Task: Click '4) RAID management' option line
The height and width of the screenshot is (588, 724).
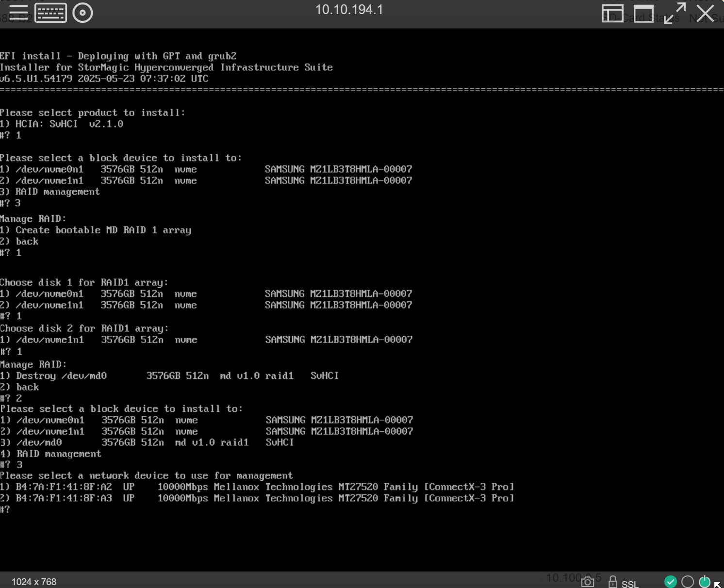Action: click(x=50, y=454)
